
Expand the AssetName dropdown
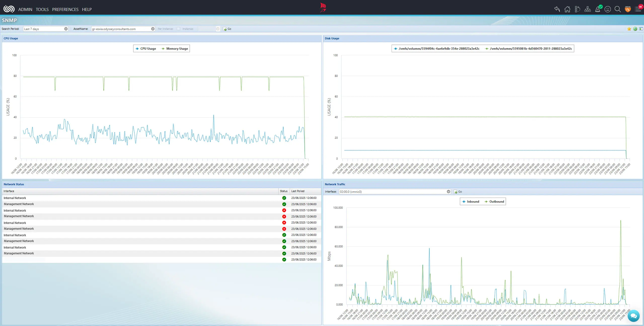153,29
